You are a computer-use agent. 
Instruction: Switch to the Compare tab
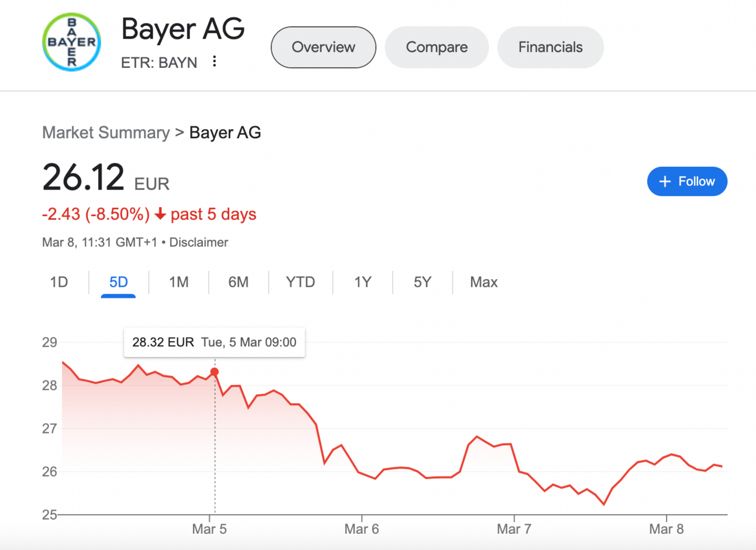[x=437, y=47]
